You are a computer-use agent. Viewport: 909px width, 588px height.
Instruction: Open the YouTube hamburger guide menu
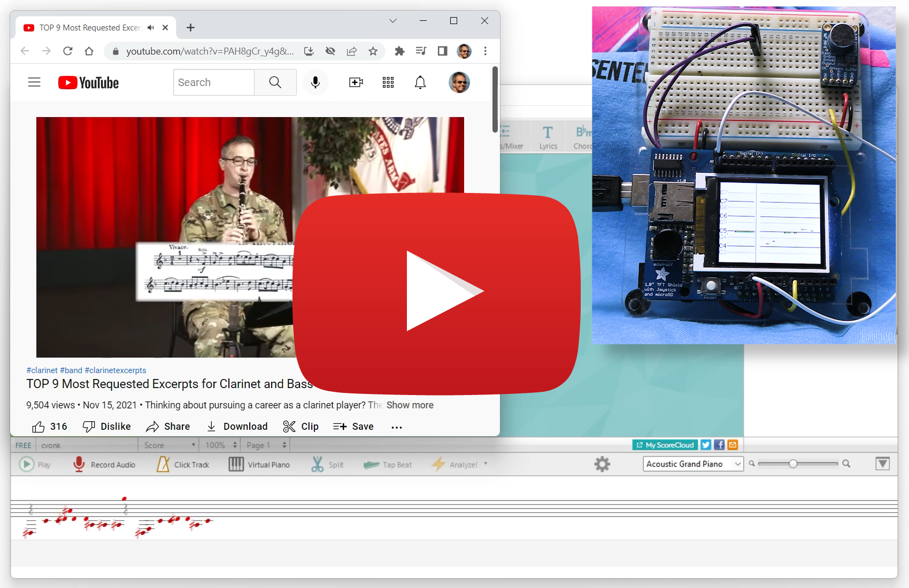34,82
